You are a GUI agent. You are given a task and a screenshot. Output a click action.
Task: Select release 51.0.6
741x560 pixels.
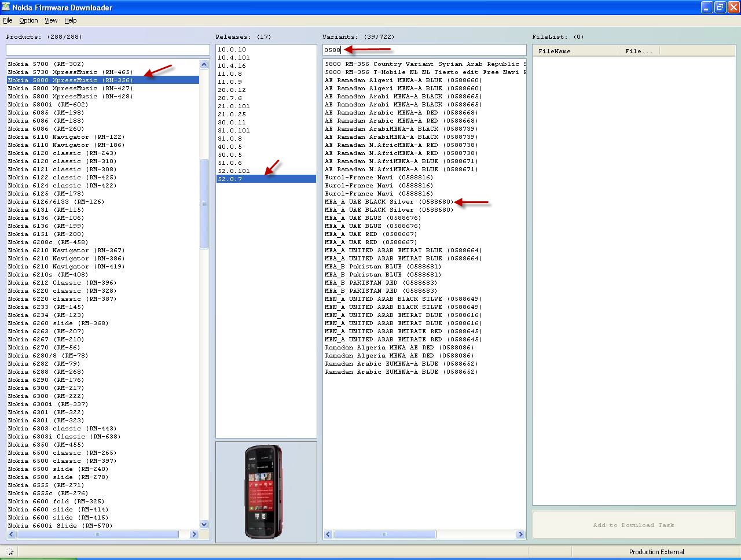click(x=266, y=163)
